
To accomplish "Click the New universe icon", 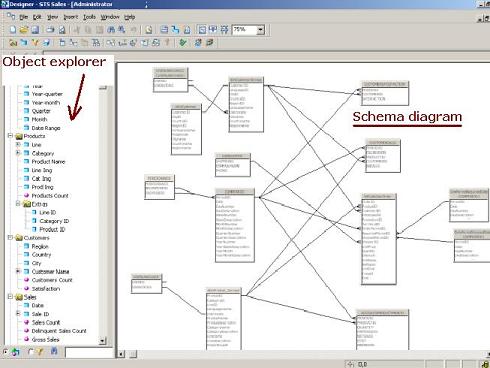I will 12,30.
